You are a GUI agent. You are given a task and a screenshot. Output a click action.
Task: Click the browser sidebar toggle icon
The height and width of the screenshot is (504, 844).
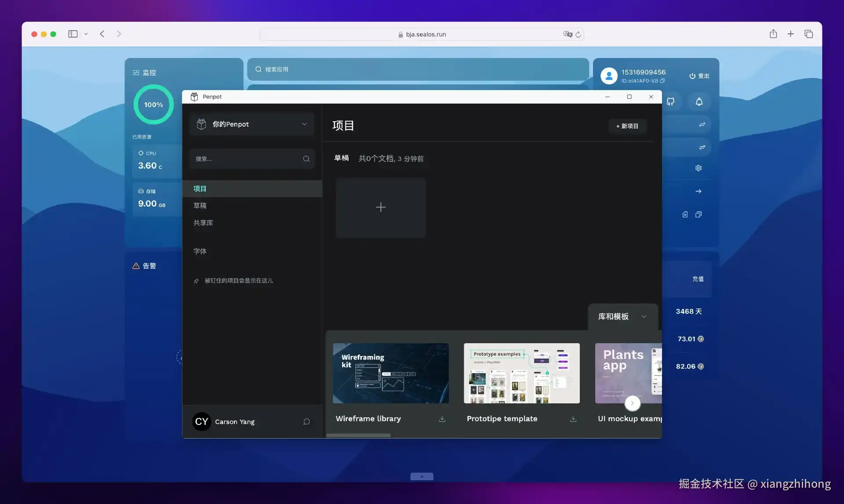click(x=73, y=34)
